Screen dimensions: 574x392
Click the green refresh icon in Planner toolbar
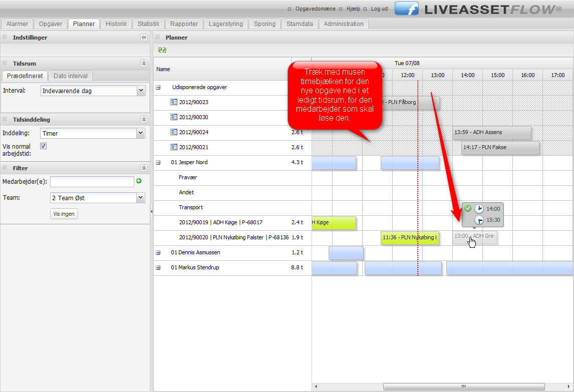point(162,51)
